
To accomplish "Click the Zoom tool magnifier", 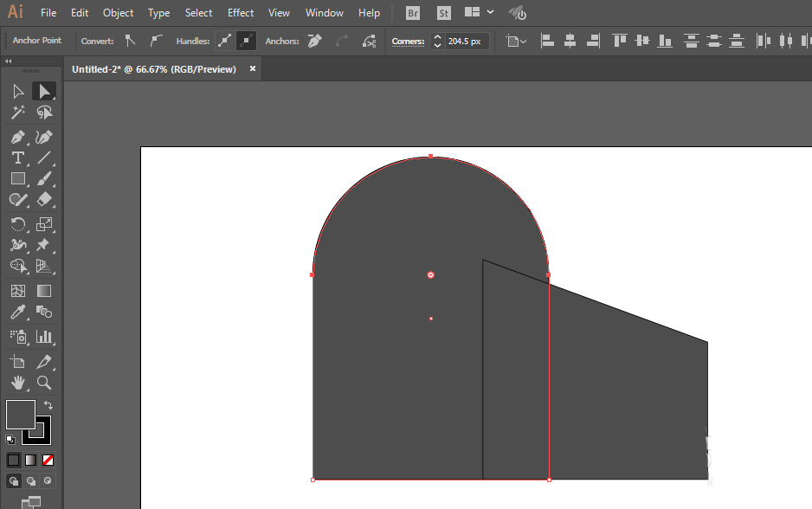I will click(44, 383).
